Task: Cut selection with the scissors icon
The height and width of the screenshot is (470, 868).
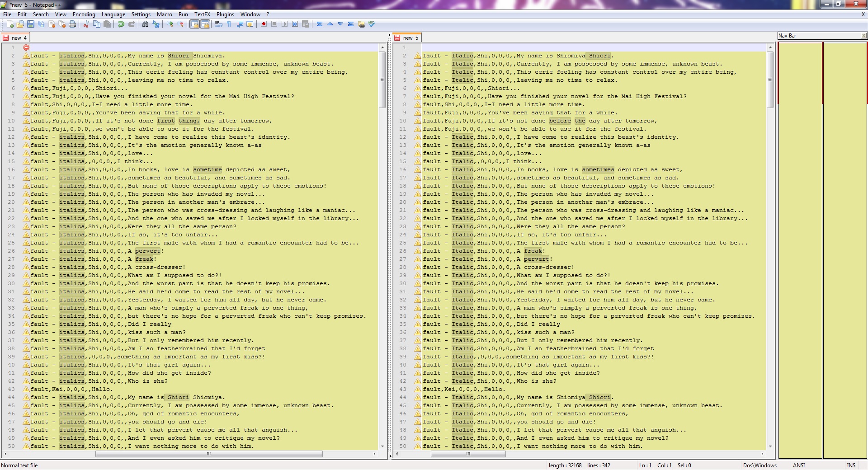Action: pyautogui.click(x=86, y=24)
